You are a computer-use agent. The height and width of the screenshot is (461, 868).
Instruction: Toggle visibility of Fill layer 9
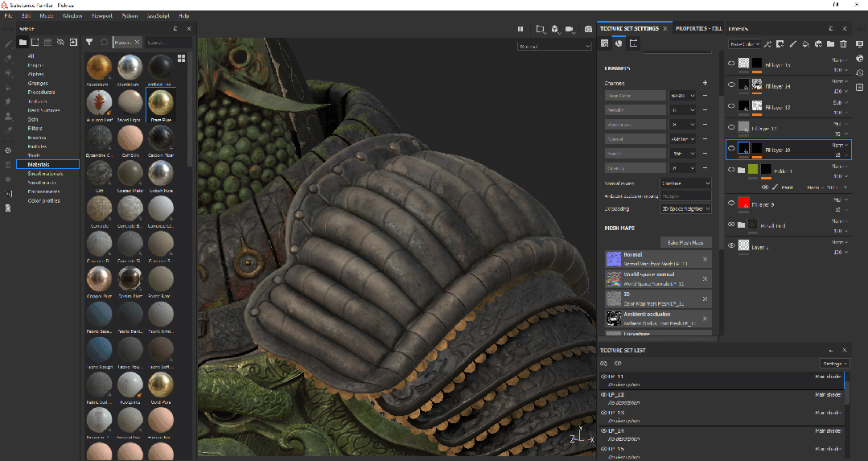[x=731, y=204]
